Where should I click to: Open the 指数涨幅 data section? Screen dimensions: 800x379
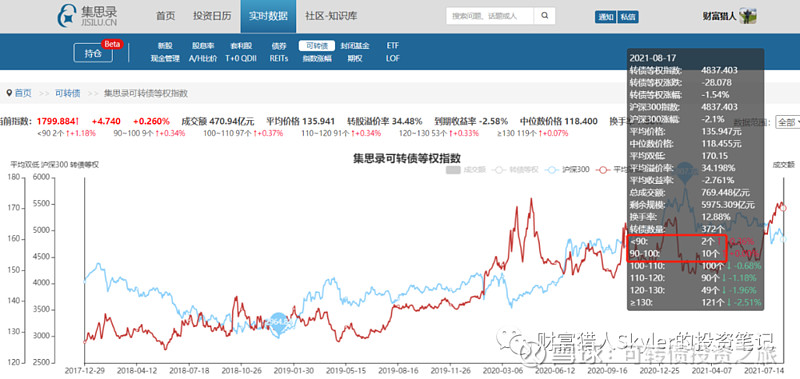316,59
